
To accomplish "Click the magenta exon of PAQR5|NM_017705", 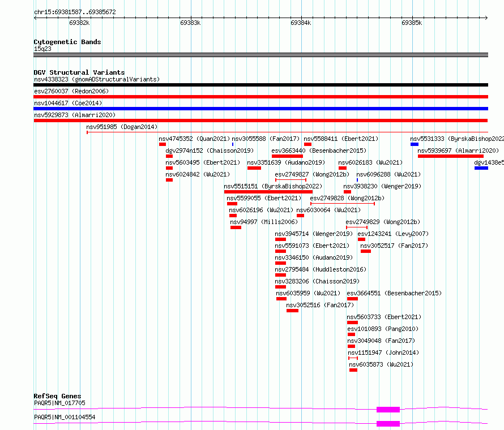I will coord(388,410).
